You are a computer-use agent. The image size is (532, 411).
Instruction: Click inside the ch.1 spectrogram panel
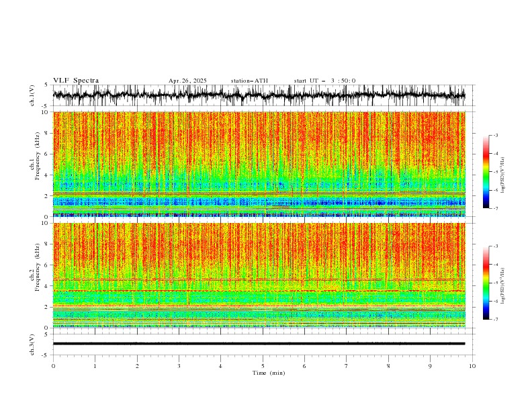(x=259, y=164)
